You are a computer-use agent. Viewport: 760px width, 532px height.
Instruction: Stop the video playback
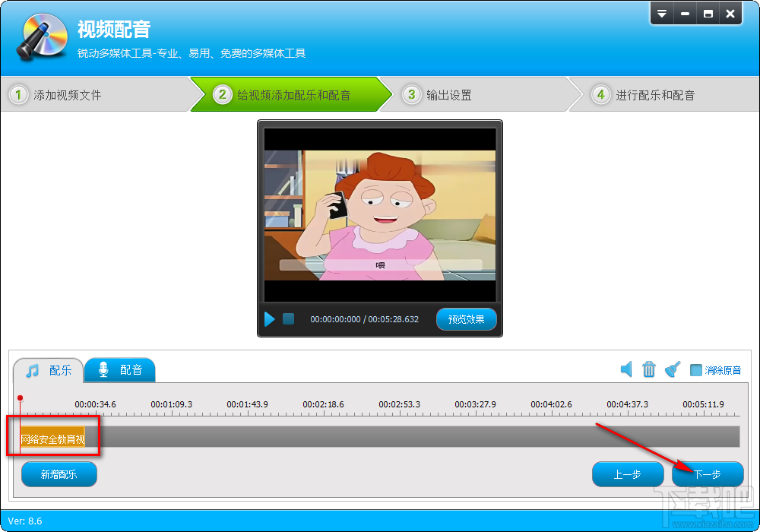pyautogui.click(x=288, y=318)
